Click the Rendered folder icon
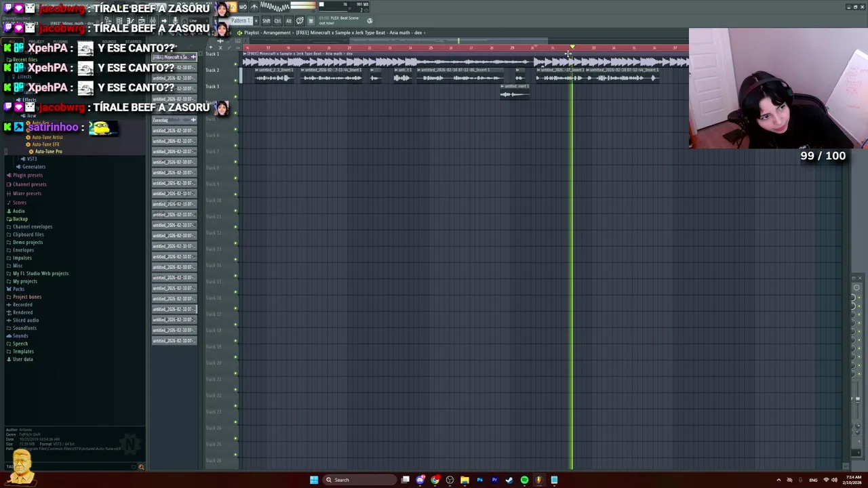This screenshot has width=868, height=488. (9, 312)
